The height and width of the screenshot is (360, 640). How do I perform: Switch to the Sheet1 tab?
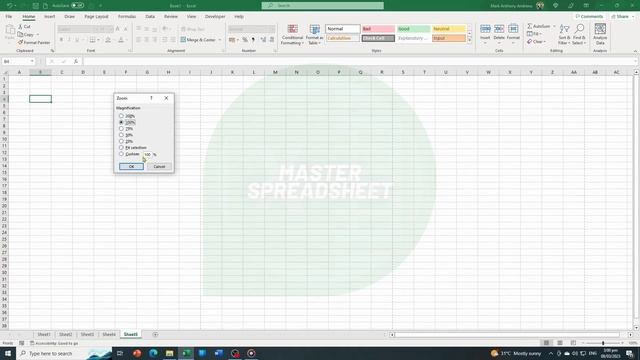click(44, 334)
